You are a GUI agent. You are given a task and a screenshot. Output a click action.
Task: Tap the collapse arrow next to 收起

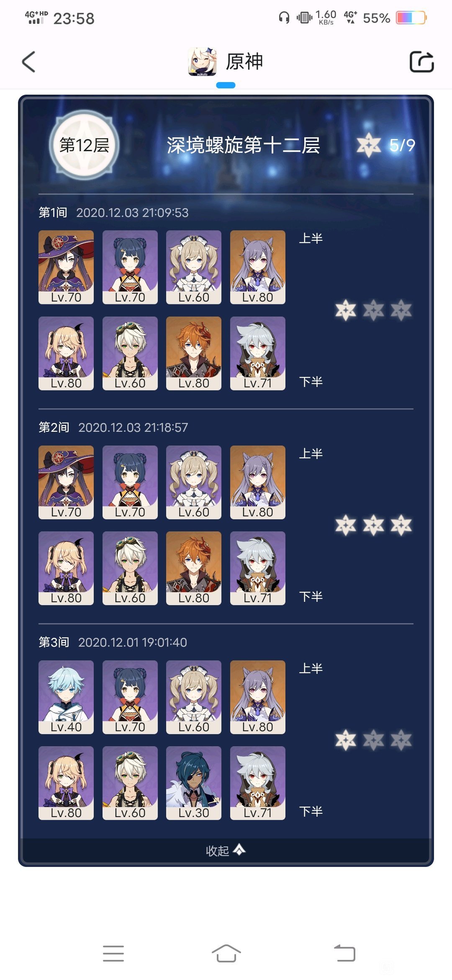tap(239, 849)
